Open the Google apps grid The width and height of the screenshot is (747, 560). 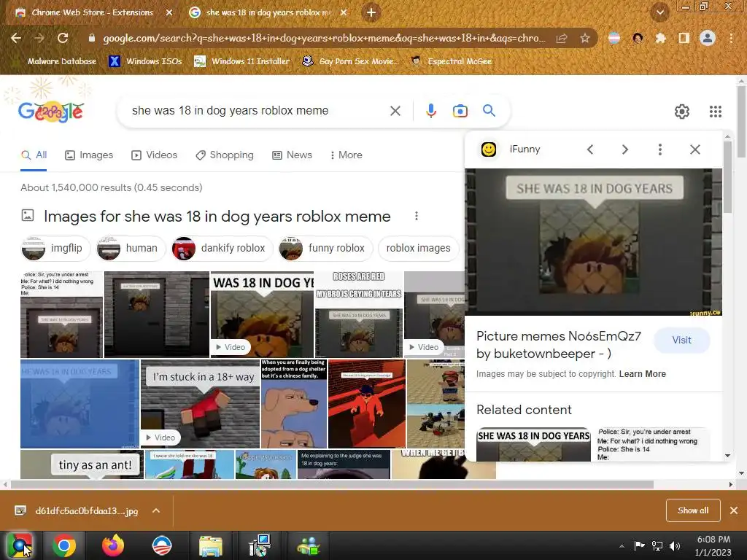715,112
